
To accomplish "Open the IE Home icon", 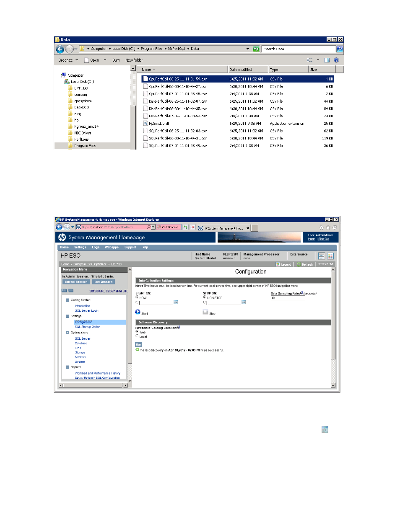I will click(x=322, y=227).
